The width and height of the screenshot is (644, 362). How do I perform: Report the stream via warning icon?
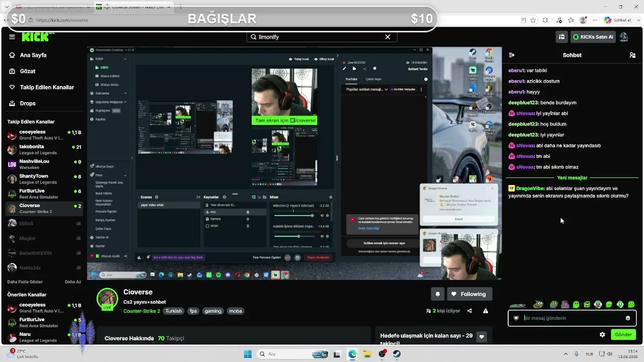[x=486, y=311]
